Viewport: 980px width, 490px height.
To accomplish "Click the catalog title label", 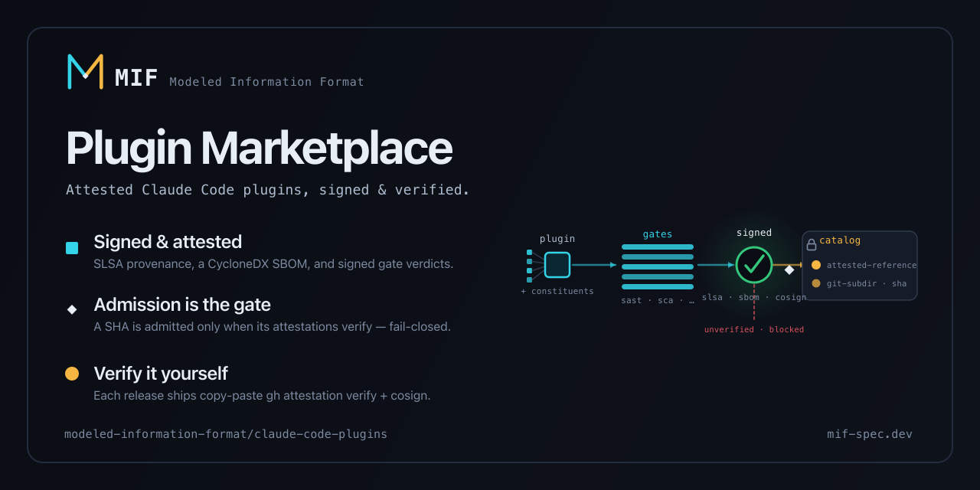I will coord(840,240).
